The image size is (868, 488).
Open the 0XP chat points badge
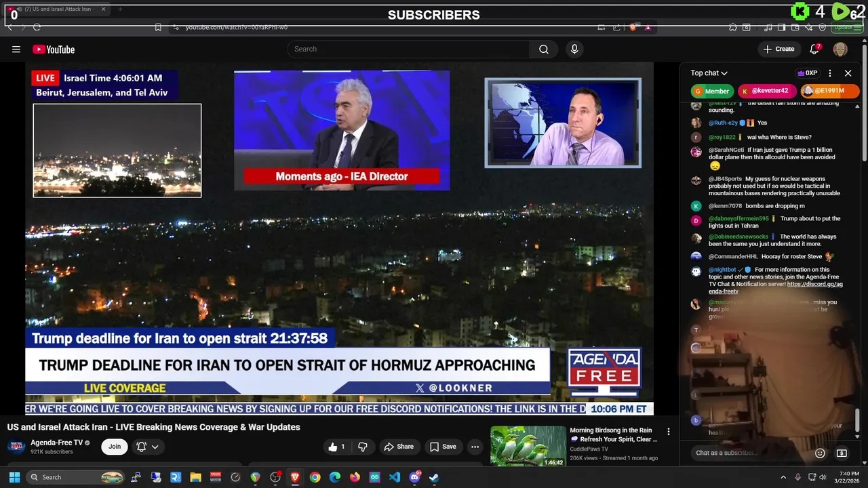[807, 73]
